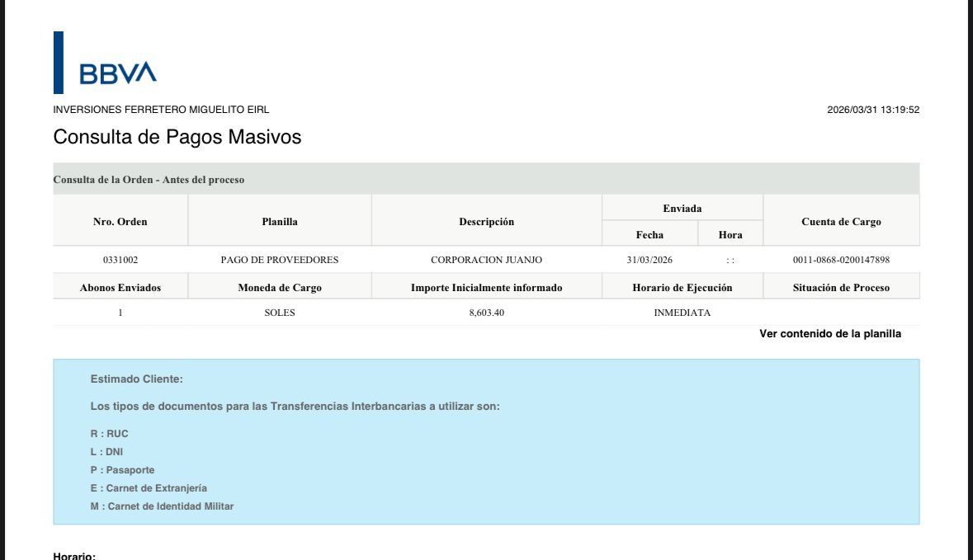The width and height of the screenshot is (973, 560).
Task: Click the Consulta de Pagos Masivos heading
Action: click(x=177, y=137)
